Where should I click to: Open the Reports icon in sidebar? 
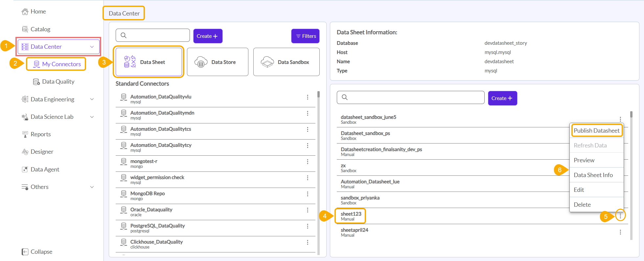coord(25,134)
